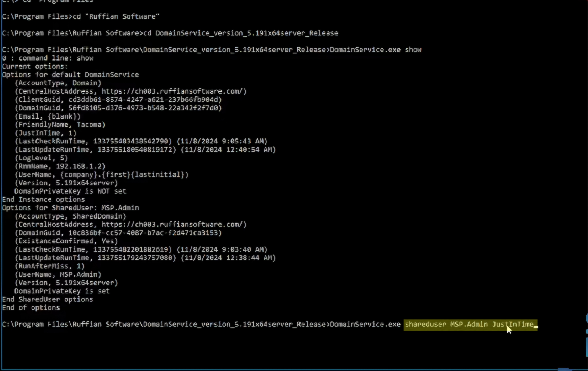
Task: Click the cd "Ruffian Software" command line
Action: click(116, 16)
